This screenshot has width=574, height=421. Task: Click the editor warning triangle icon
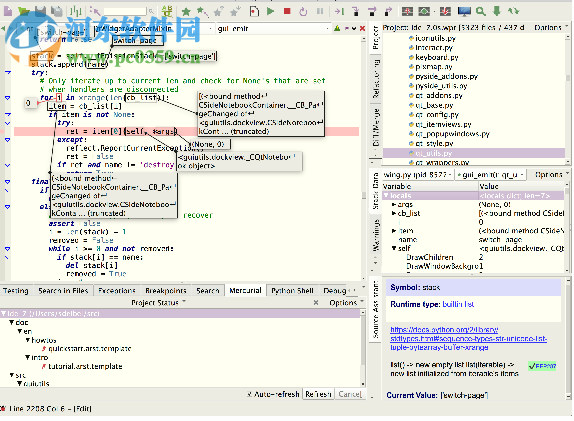(337, 28)
